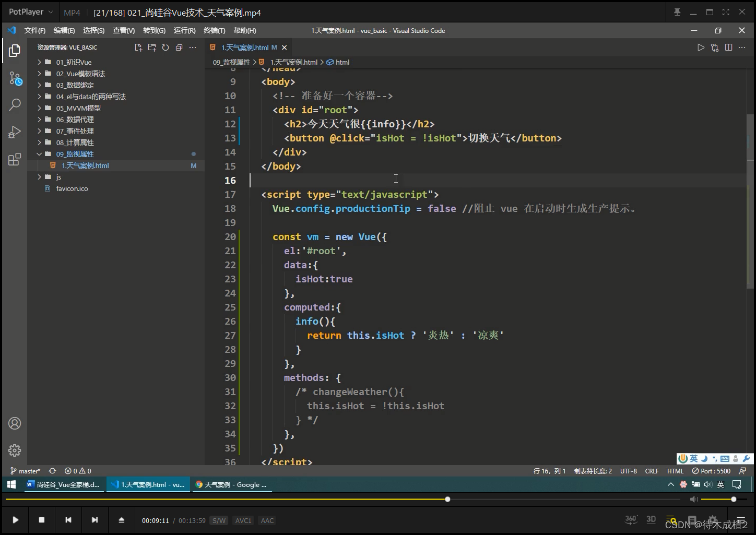This screenshot has height=535, width=756.
Task: Click New Folder icon in the explorer header
Action: [152, 47]
